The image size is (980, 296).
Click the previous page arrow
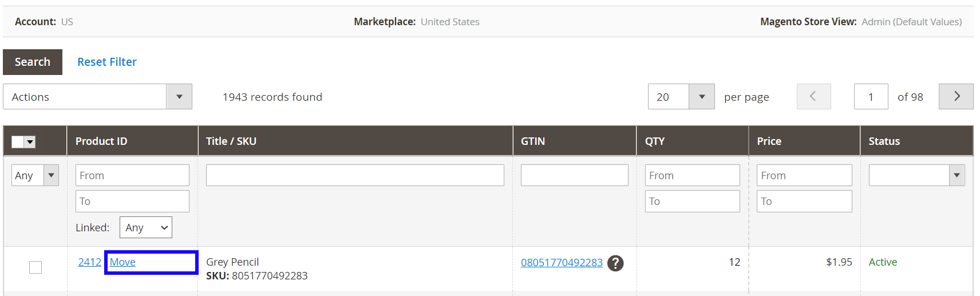(x=813, y=97)
